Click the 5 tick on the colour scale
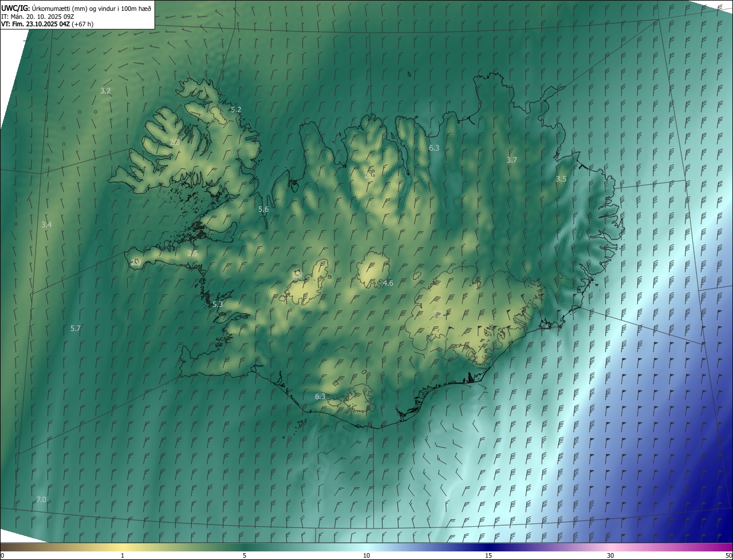 tap(245, 555)
